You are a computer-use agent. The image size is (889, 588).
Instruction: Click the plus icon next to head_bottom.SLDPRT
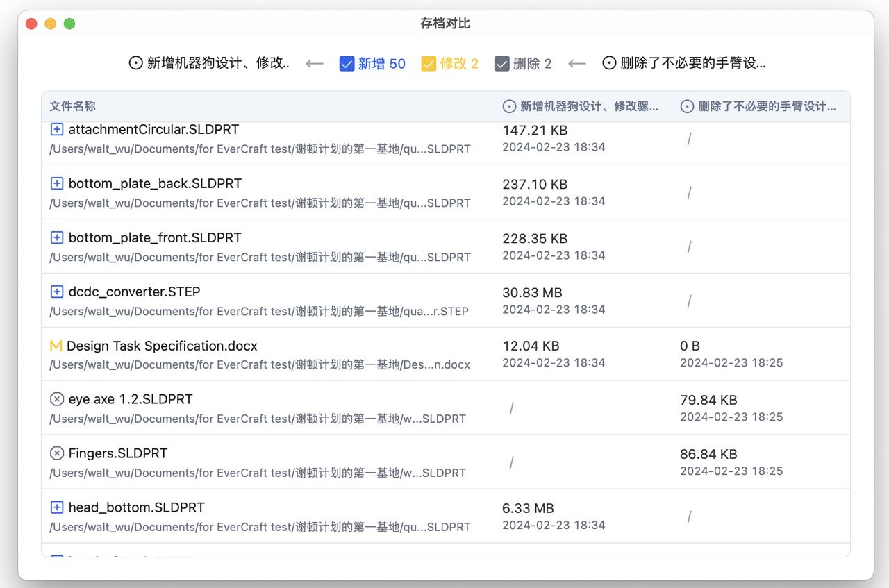[57, 507]
